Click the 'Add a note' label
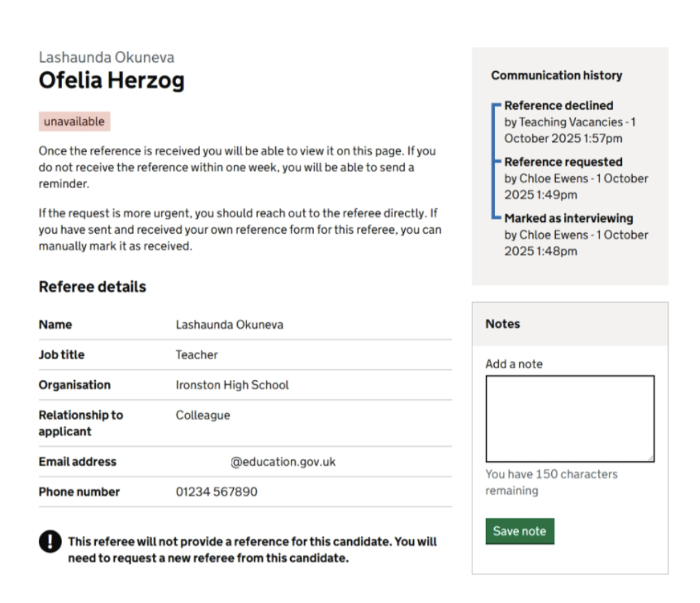 (x=514, y=364)
